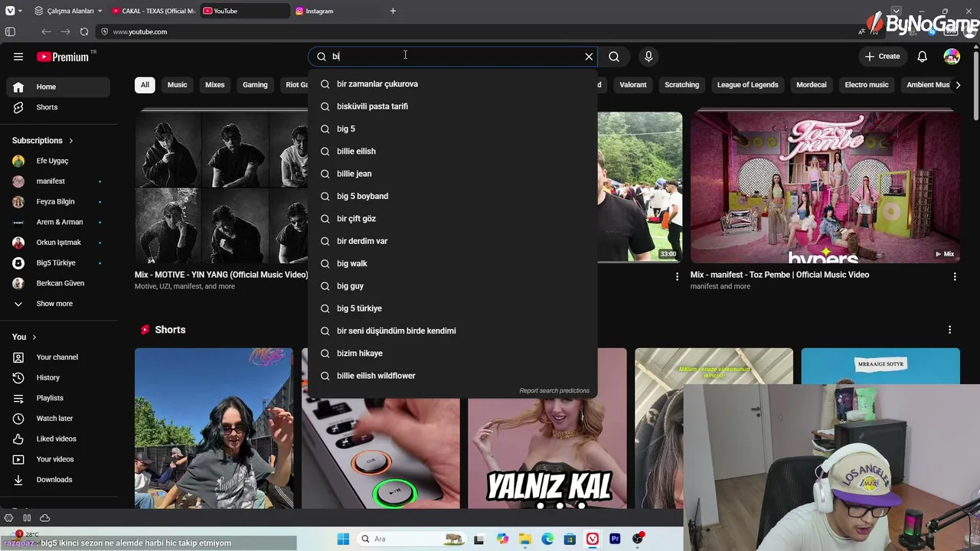Choose suggestion 'bir zamanlar çukurova'
Viewport: 980px width, 551px height.
pyautogui.click(x=452, y=84)
